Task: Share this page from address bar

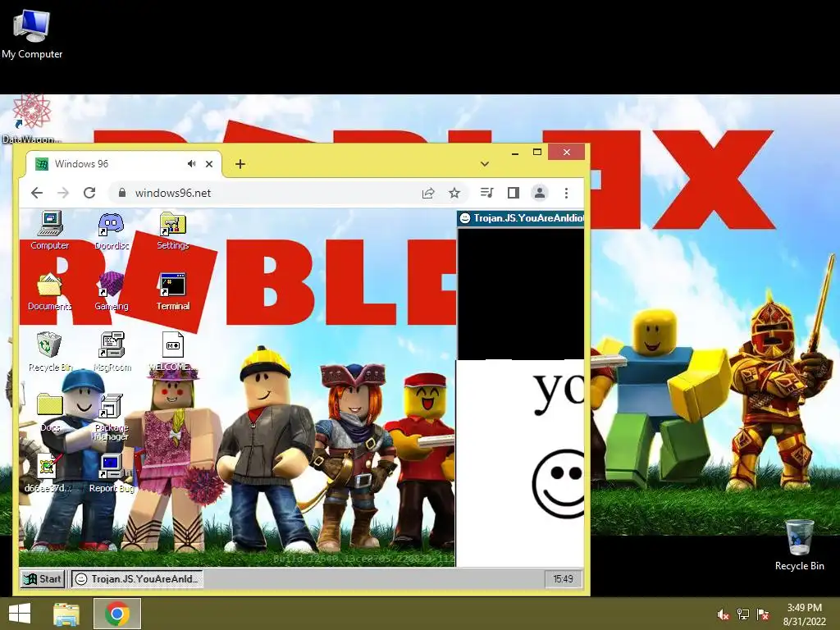Action: click(x=428, y=193)
